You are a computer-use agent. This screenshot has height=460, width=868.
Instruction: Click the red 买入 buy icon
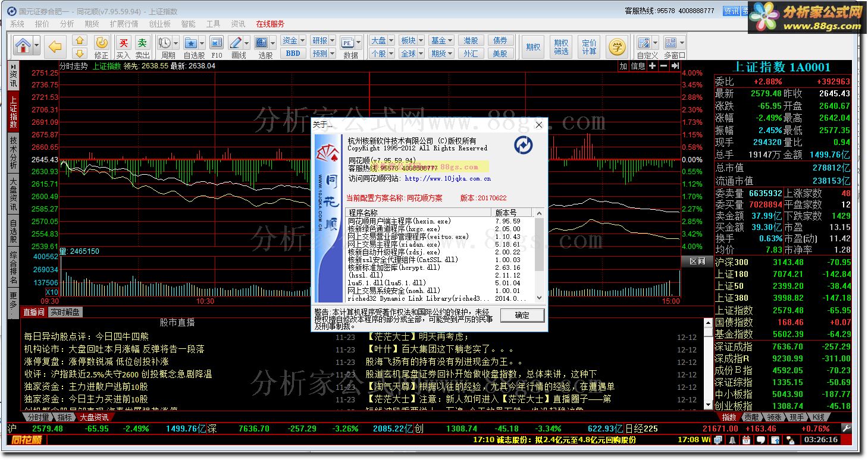point(123,42)
